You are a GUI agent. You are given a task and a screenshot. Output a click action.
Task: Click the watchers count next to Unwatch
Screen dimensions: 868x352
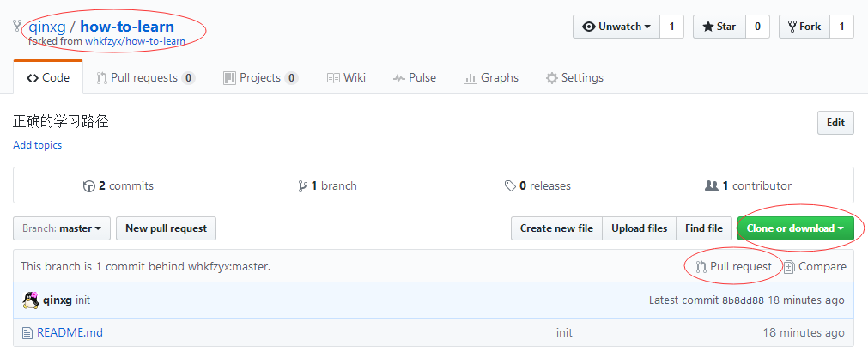(671, 27)
